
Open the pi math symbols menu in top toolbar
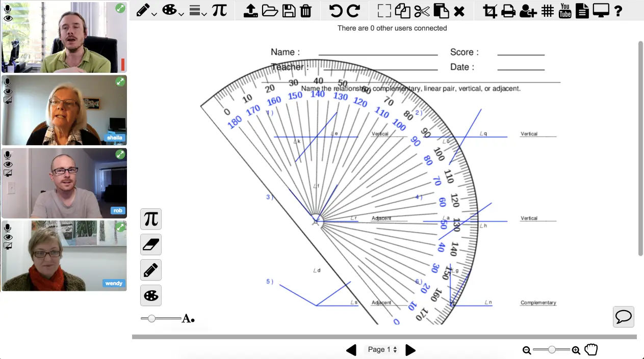[220, 11]
